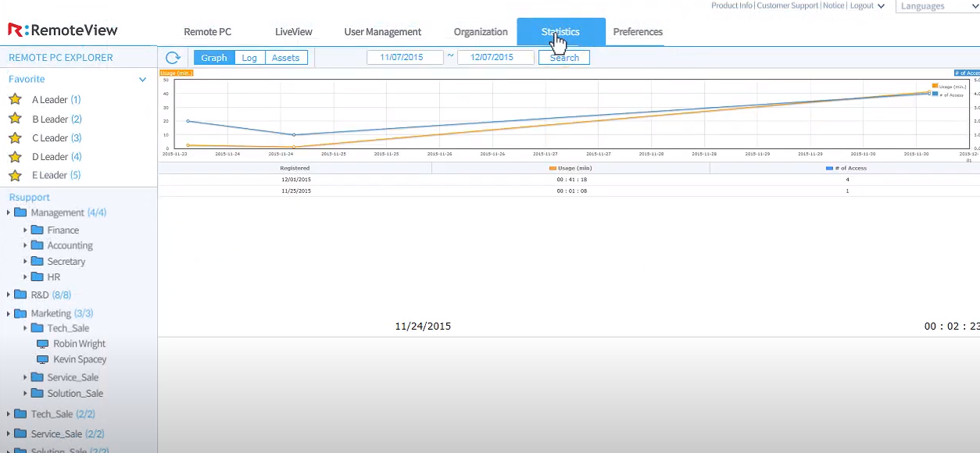980x453 pixels.
Task: Open the Logout dropdown arrow
Action: point(882,6)
